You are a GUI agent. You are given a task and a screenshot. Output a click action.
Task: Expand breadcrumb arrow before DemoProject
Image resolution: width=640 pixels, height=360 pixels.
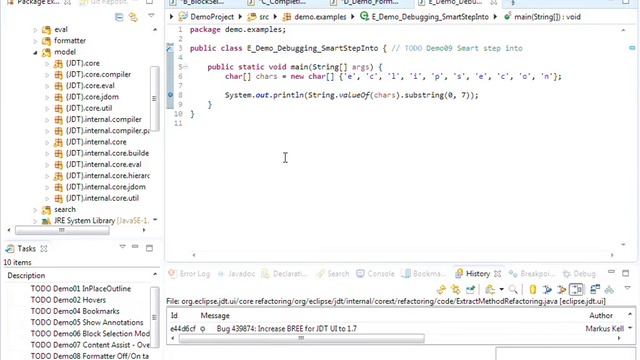tap(171, 17)
